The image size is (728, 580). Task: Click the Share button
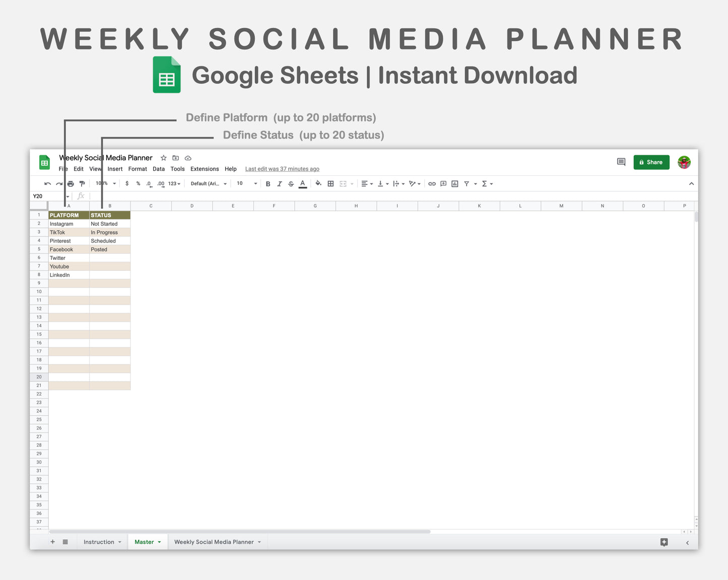pos(651,162)
